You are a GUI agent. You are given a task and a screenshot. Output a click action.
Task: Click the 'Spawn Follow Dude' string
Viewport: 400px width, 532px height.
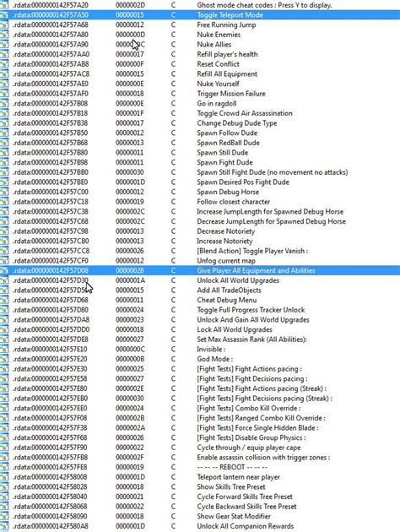[227, 133]
